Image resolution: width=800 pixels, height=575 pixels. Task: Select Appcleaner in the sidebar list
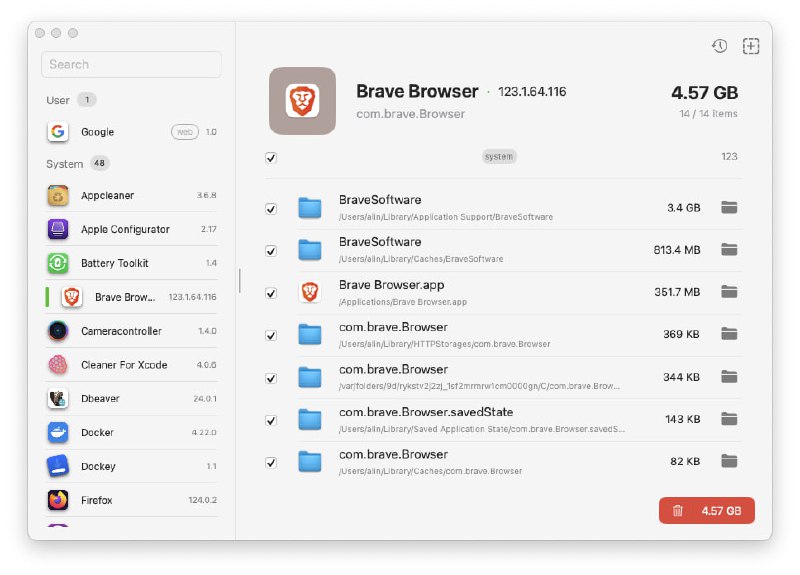point(107,196)
